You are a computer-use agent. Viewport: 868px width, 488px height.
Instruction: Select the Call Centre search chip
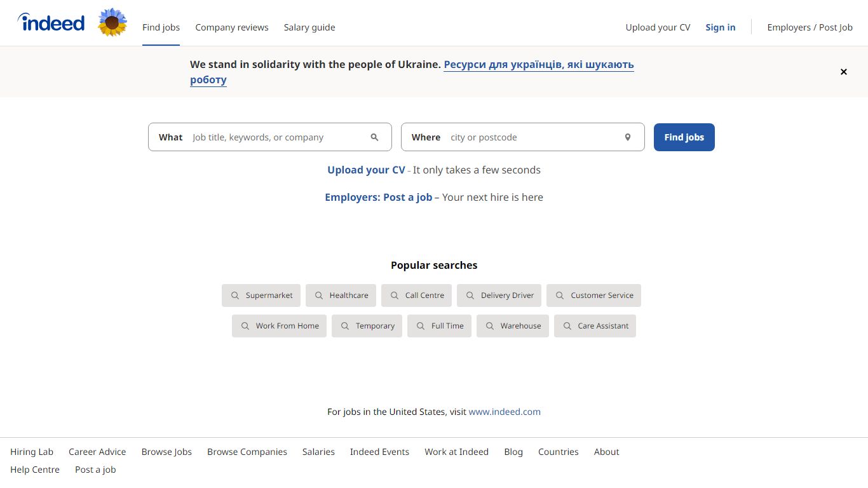[416, 295]
